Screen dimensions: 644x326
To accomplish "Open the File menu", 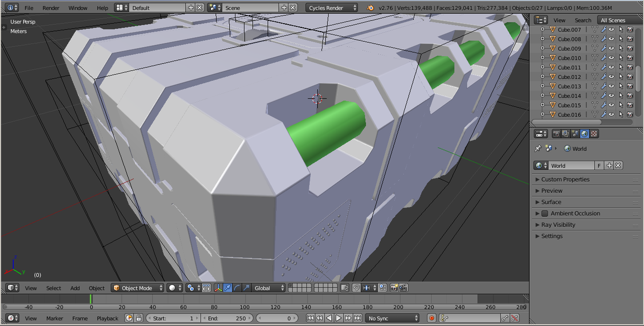I will pyautogui.click(x=29, y=8).
